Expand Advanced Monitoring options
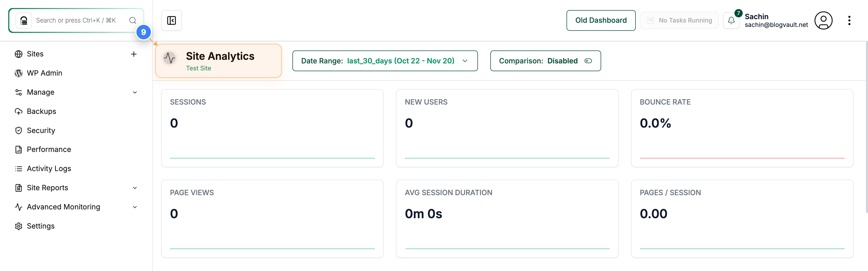 tap(135, 207)
